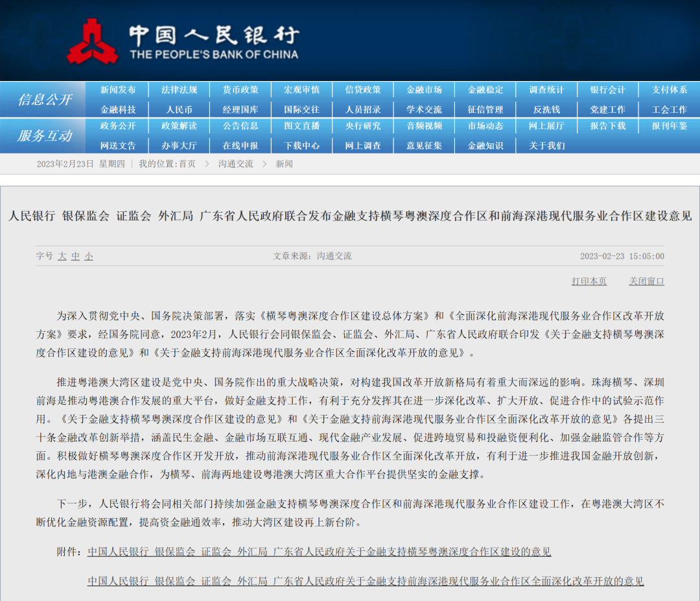The height and width of the screenshot is (601, 700).
Task: Open 报告下载 navigation item
Action: click(608, 126)
